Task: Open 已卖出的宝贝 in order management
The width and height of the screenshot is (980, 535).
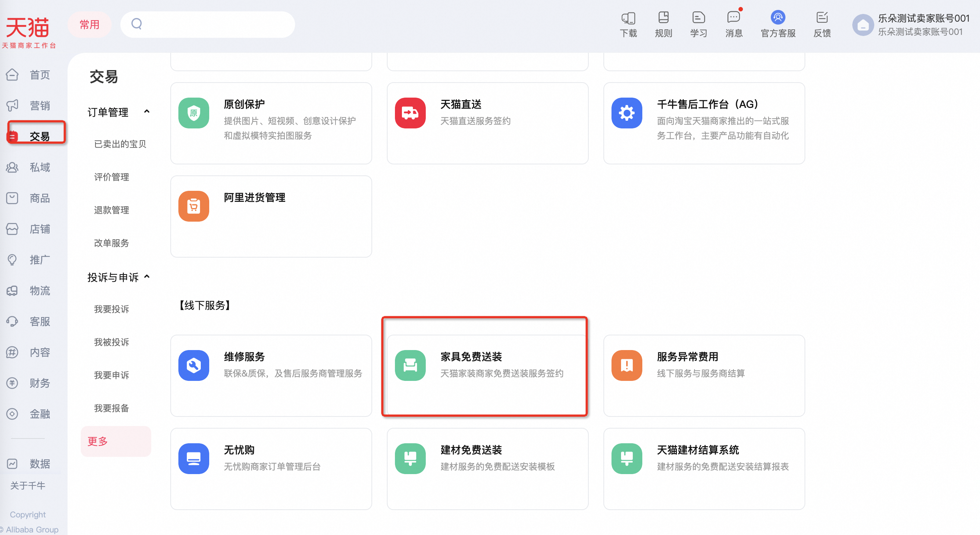Action: (x=120, y=144)
